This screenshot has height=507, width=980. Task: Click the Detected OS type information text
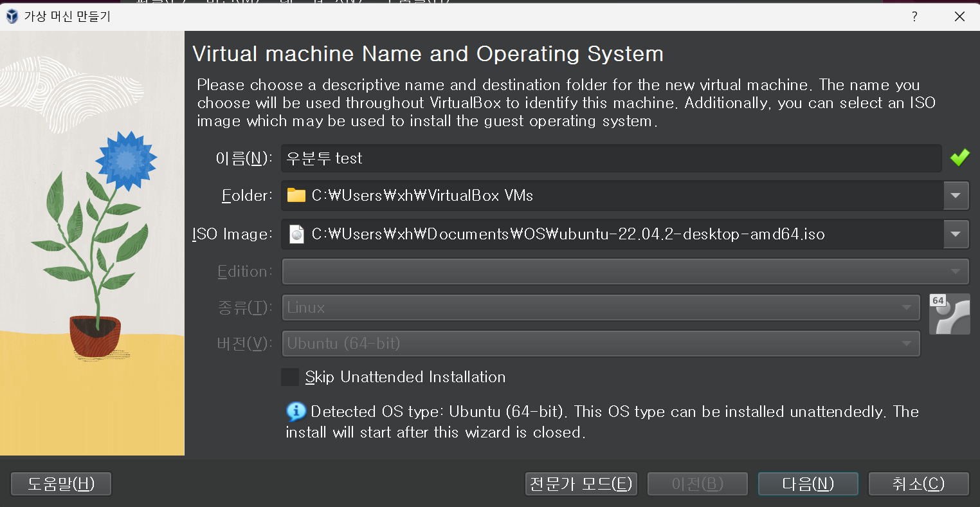pyautogui.click(x=603, y=422)
